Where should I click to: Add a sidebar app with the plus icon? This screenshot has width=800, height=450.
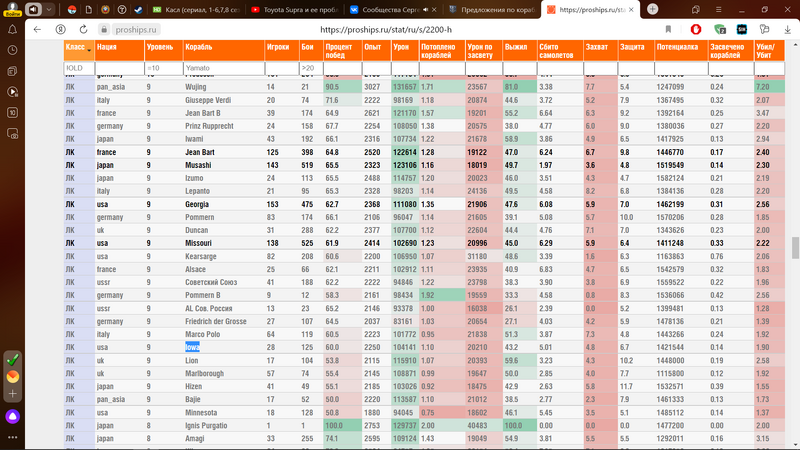(x=12, y=394)
